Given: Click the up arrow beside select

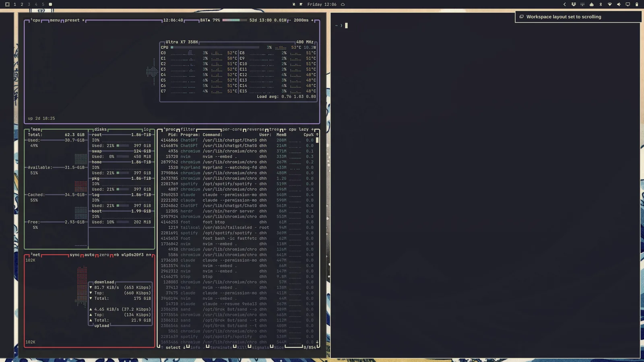Looking at the screenshot, I should pyautogui.click(x=162, y=348).
